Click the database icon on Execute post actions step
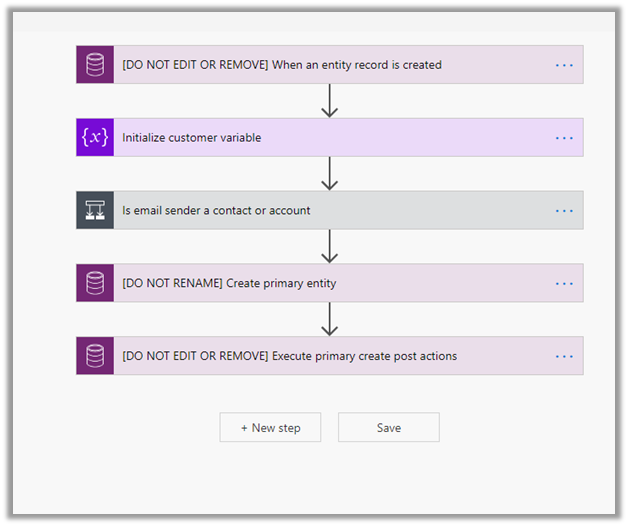The height and width of the screenshot is (526, 628). 95,356
